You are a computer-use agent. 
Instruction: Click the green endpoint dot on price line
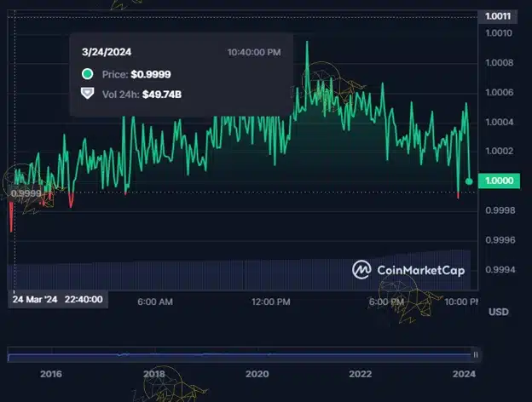(470, 181)
